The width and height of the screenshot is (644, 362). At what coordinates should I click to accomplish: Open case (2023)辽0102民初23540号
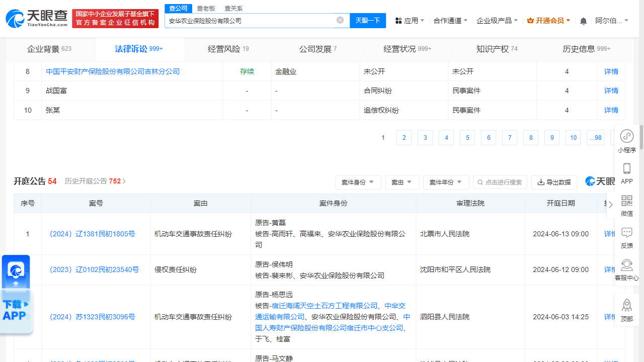point(94,269)
